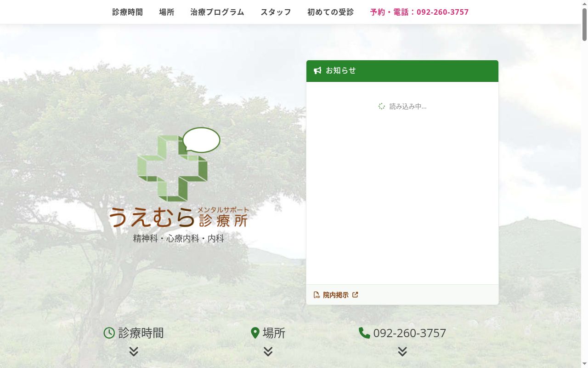588x368 pixels.
Task: Open the スタッフ navigation item
Action: pos(276,12)
